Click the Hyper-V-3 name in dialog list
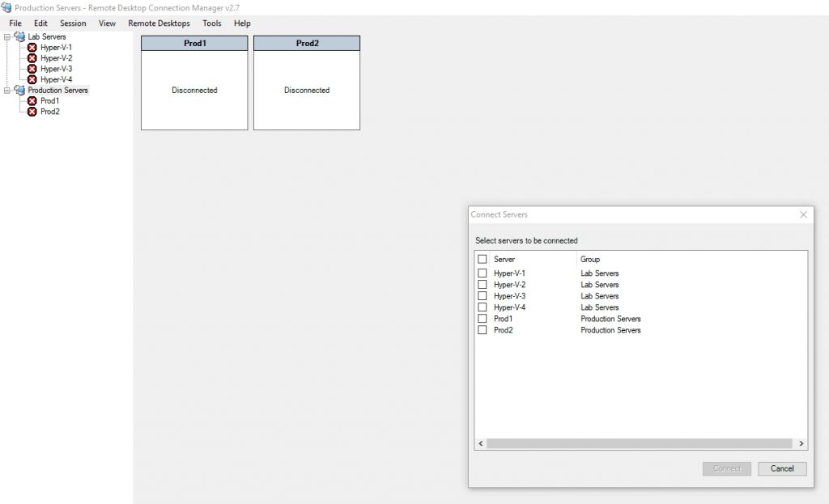Viewport: 829px width, 504px height. click(x=509, y=296)
